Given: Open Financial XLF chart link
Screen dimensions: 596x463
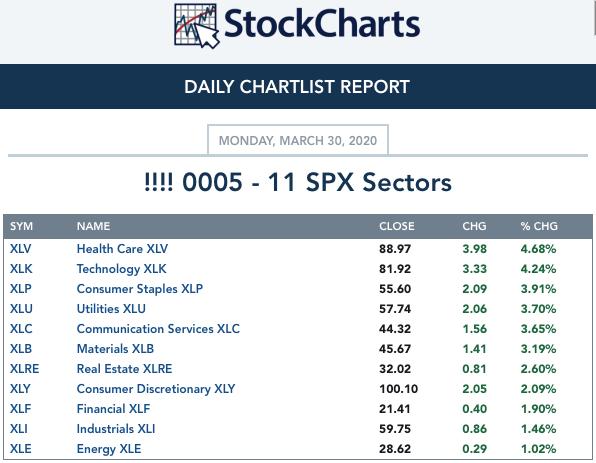Looking at the screenshot, I should pyautogui.click(x=113, y=409).
